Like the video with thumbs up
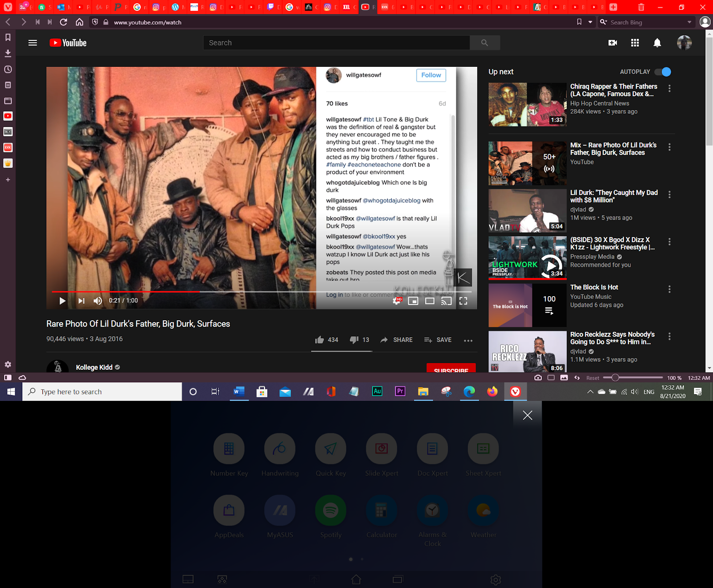This screenshot has width=713, height=588. point(320,340)
